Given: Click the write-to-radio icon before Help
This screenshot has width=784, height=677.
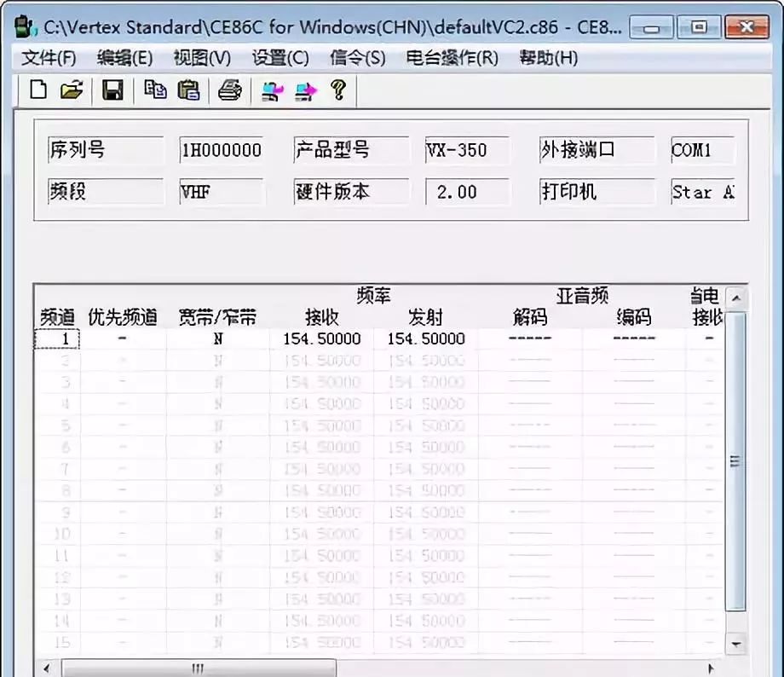Looking at the screenshot, I should (x=304, y=90).
